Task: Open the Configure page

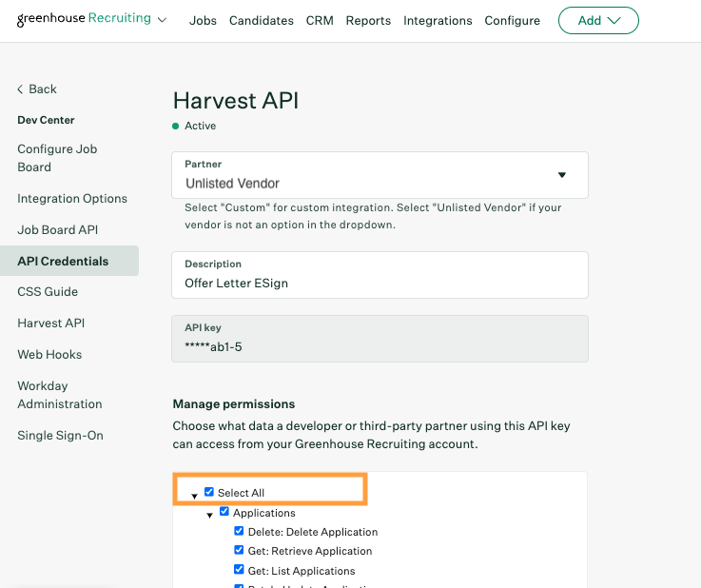Action: 513,21
